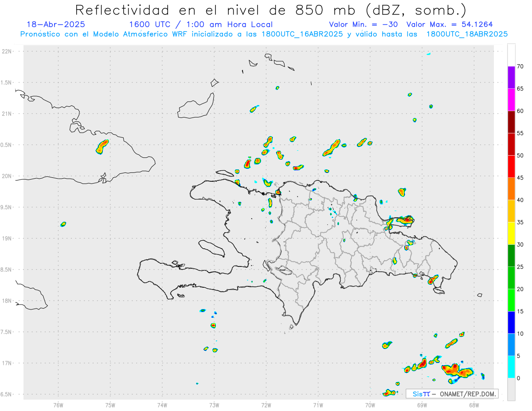532x411 pixels.
Task: Select the colorbar tick label '55'
Action: point(520,133)
